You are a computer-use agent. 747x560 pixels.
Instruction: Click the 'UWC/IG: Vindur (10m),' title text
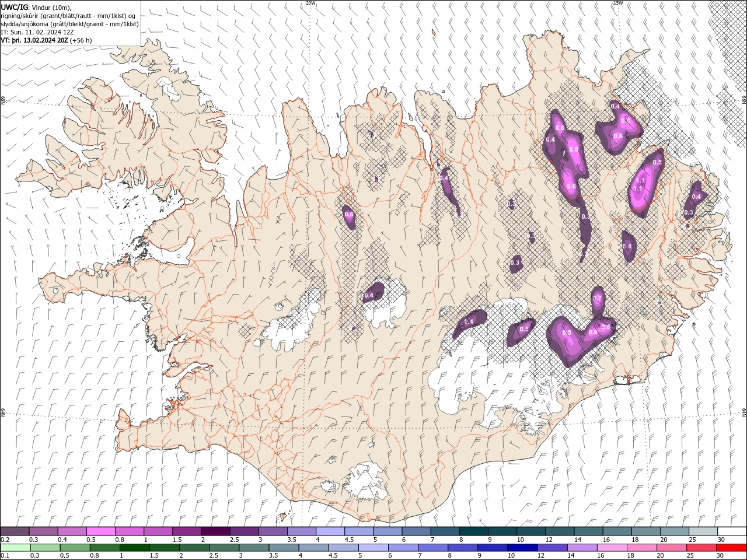[35, 7]
